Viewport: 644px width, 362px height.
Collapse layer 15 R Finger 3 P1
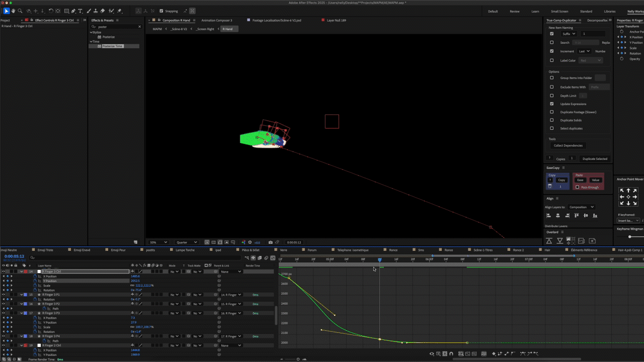[22, 295]
